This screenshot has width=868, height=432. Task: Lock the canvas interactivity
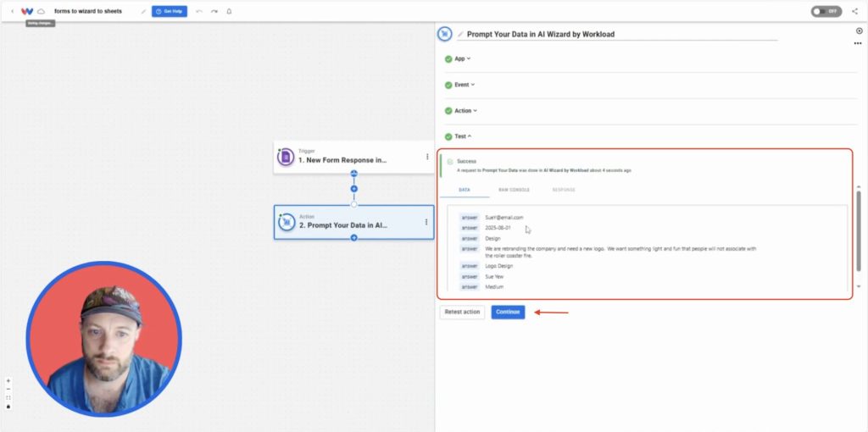pyautogui.click(x=8, y=407)
